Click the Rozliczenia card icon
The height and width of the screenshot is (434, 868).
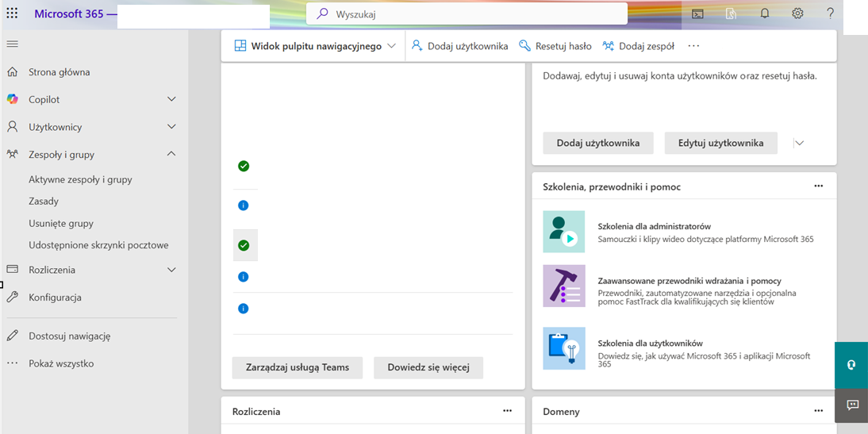[x=12, y=269]
